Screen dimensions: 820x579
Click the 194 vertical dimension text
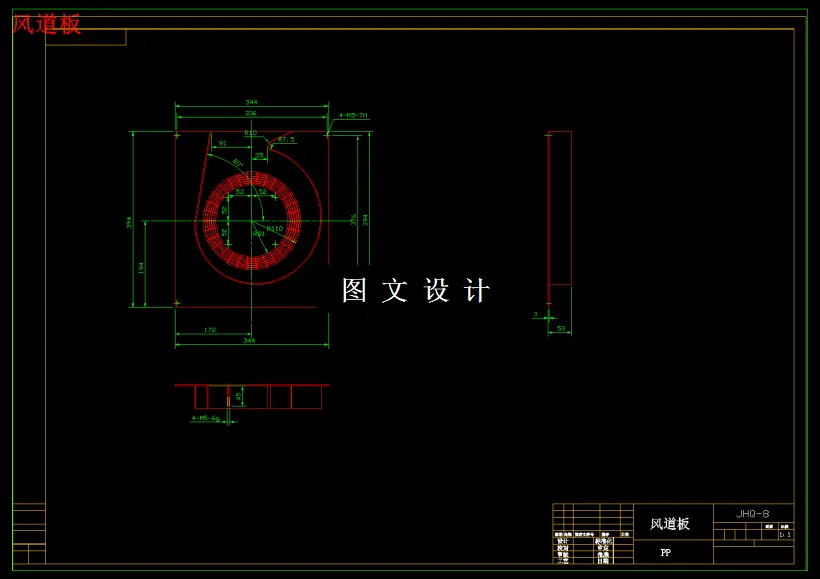pyautogui.click(x=141, y=268)
